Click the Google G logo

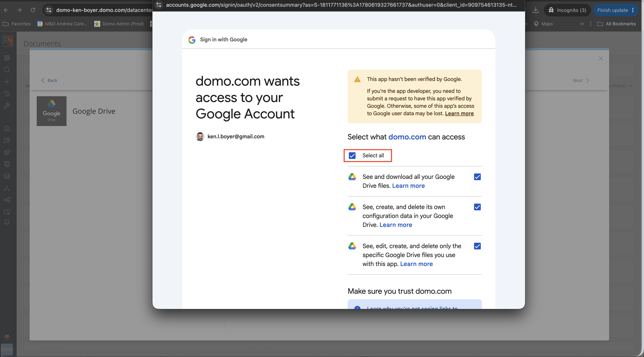(x=192, y=40)
